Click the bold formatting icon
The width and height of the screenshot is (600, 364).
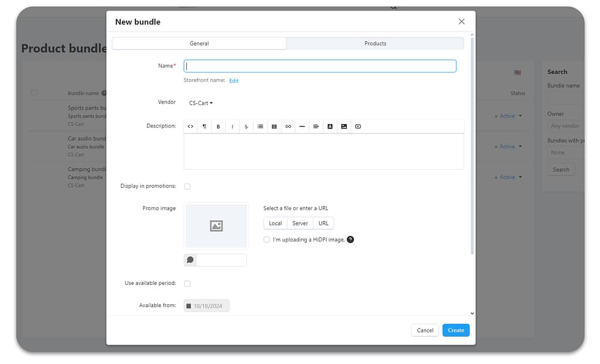coord(219,126)
